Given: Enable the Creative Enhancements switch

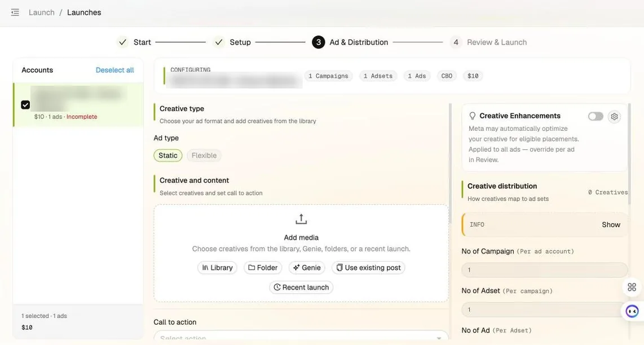Looking at the screenshot, I should 595,116.
